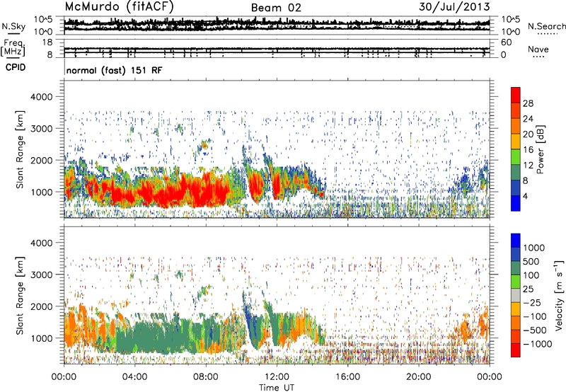Click the '08:00' time tick label

(x=206, y=376)
